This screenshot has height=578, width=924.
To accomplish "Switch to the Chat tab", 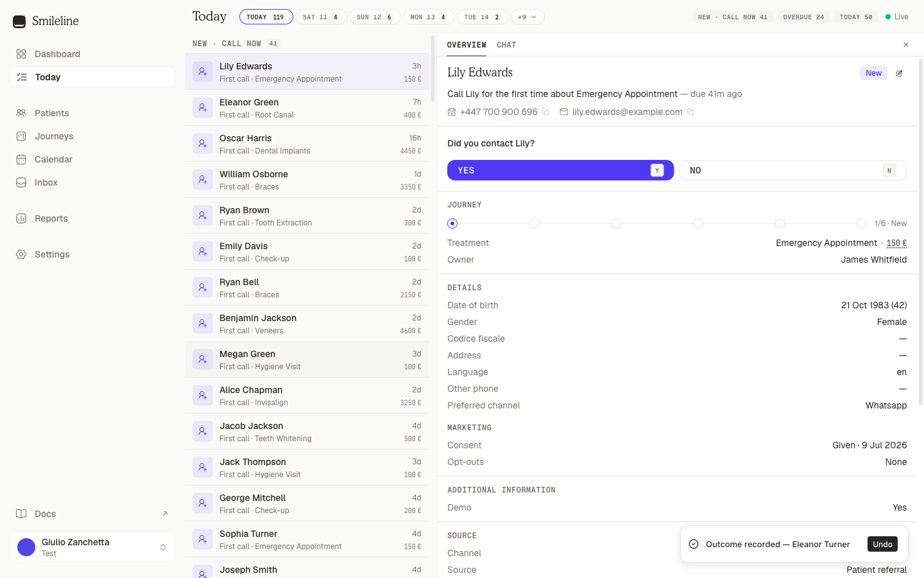I will pos(506,45).
